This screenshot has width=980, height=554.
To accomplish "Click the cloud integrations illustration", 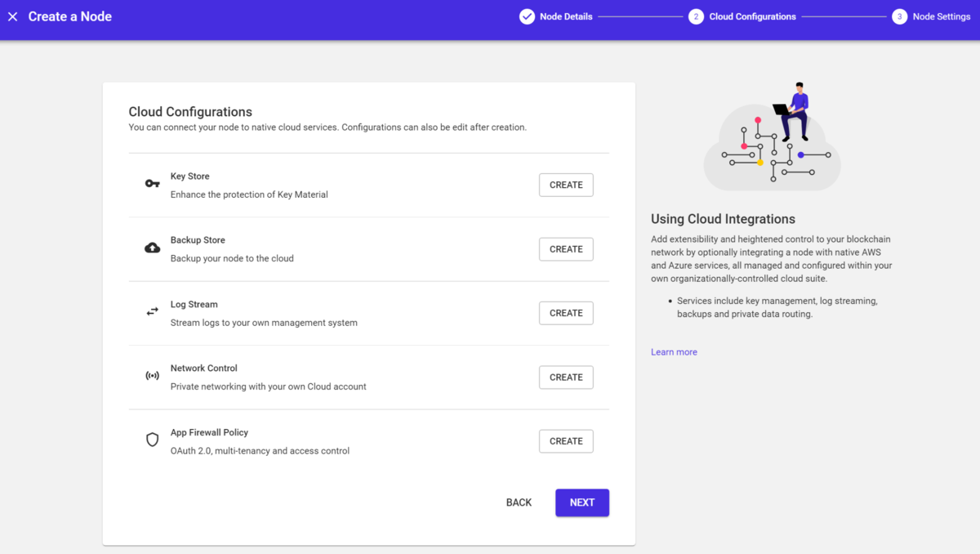I will click(x=773, y=136).
